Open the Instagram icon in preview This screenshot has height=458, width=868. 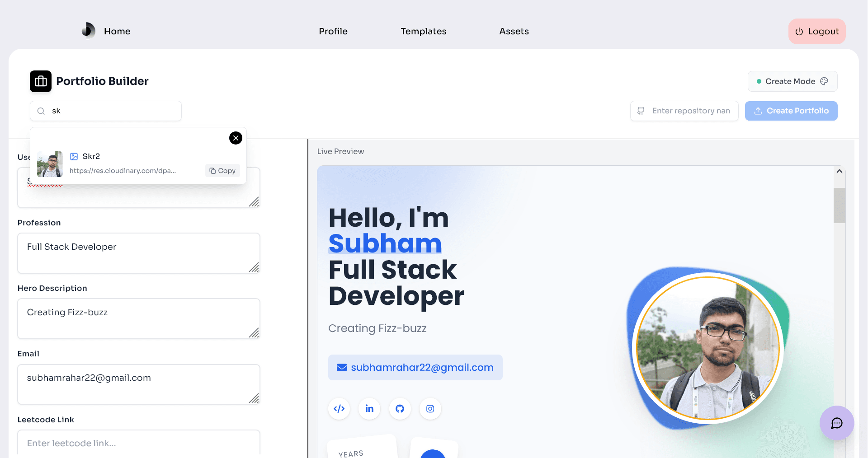pyautogui.click(x=430, y=409)
